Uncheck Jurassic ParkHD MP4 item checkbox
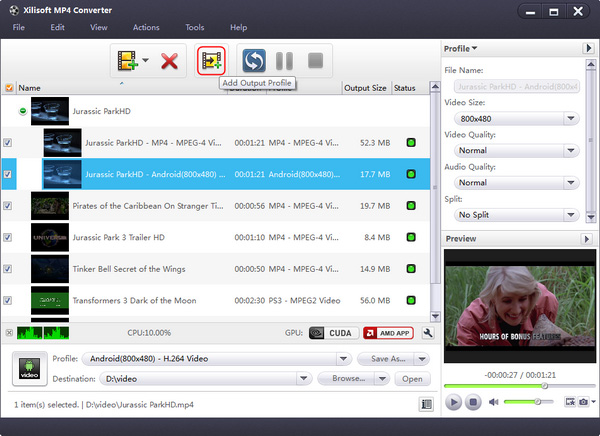Viewport: 600px width, 436px height. pos(8,143)
